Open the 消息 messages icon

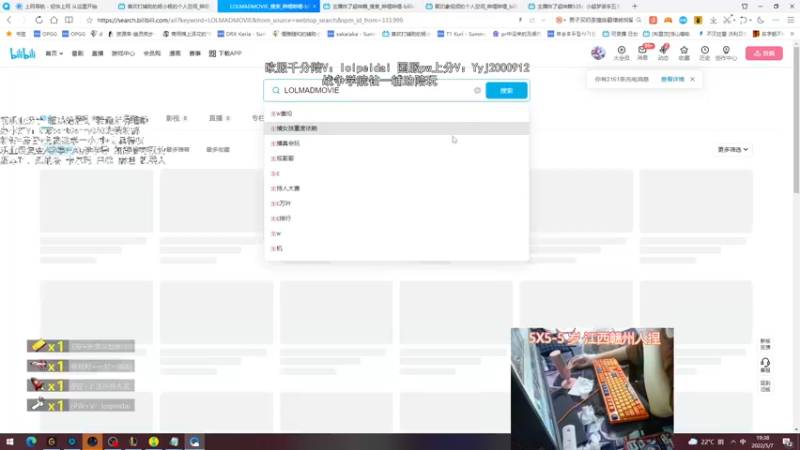[x=642, y=53]
